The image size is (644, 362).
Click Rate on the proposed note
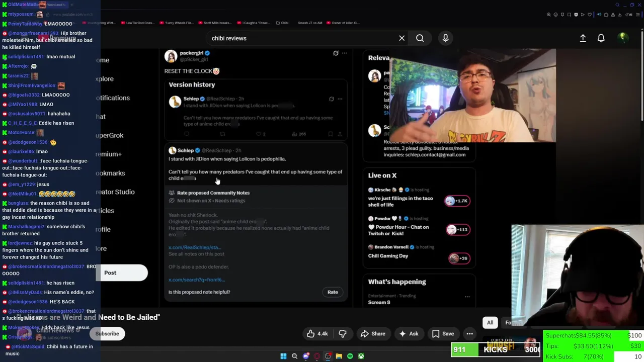tap(333, 292)
